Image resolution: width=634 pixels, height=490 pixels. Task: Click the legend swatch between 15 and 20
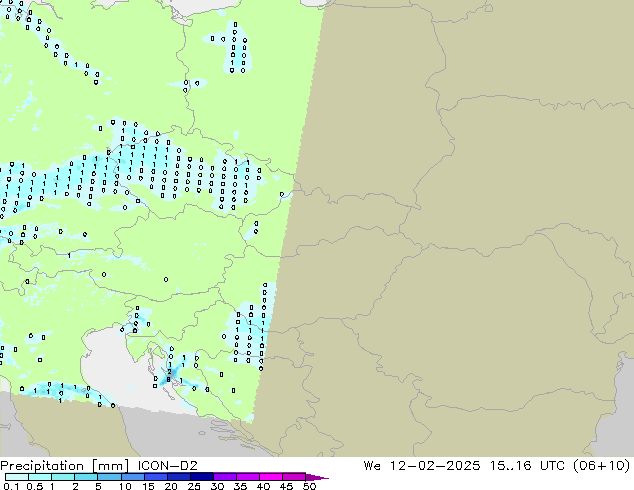pyautogui.click(x=155, y=477)
